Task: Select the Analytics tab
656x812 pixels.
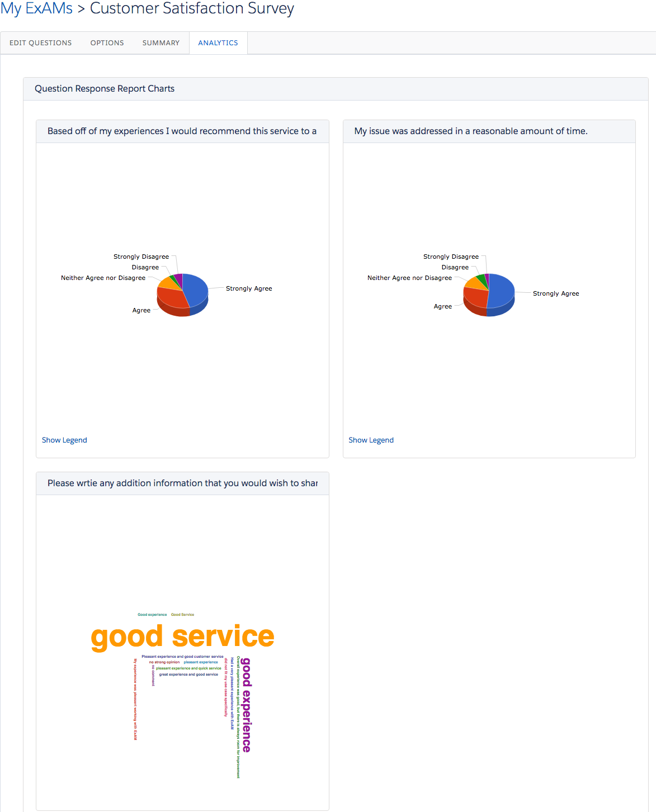Action: (x=218, y=43)
